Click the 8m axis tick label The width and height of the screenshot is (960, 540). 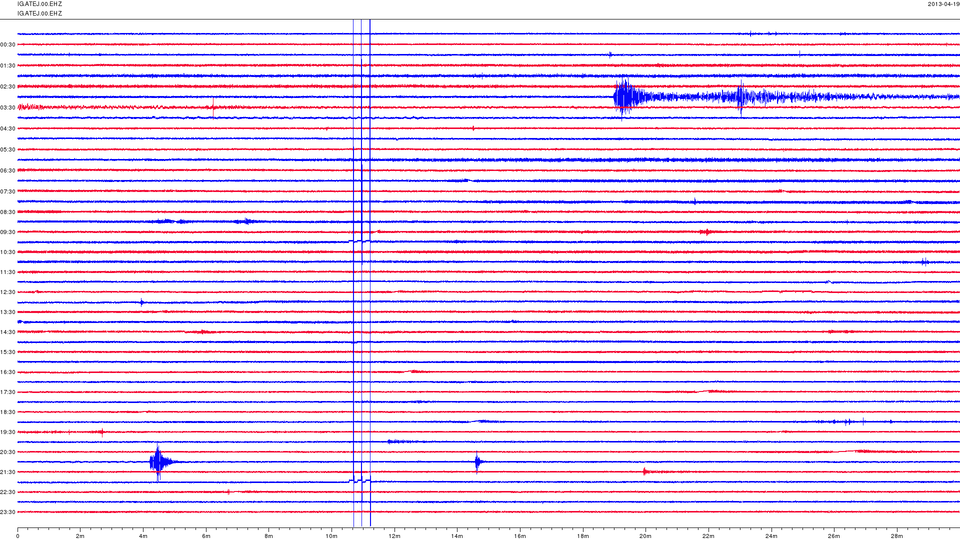[269, 536]
